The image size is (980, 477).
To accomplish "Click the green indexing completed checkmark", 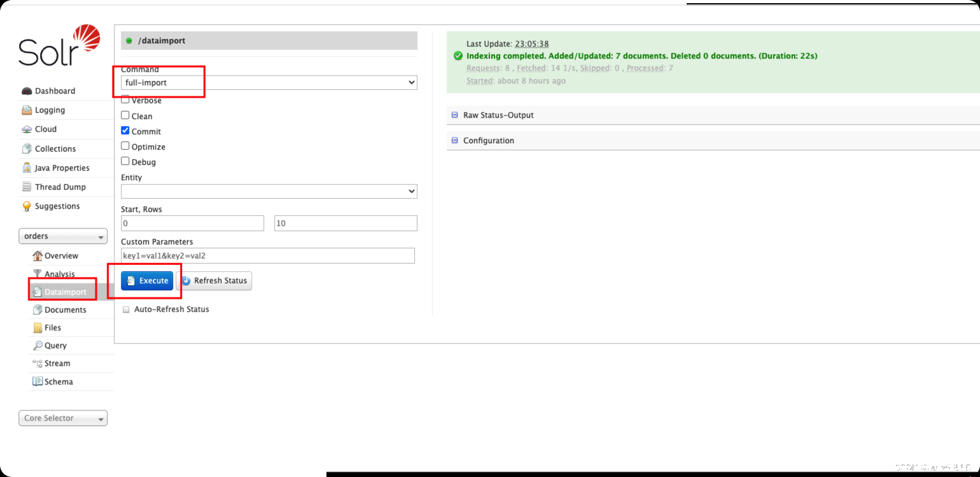I will [458, 56].
